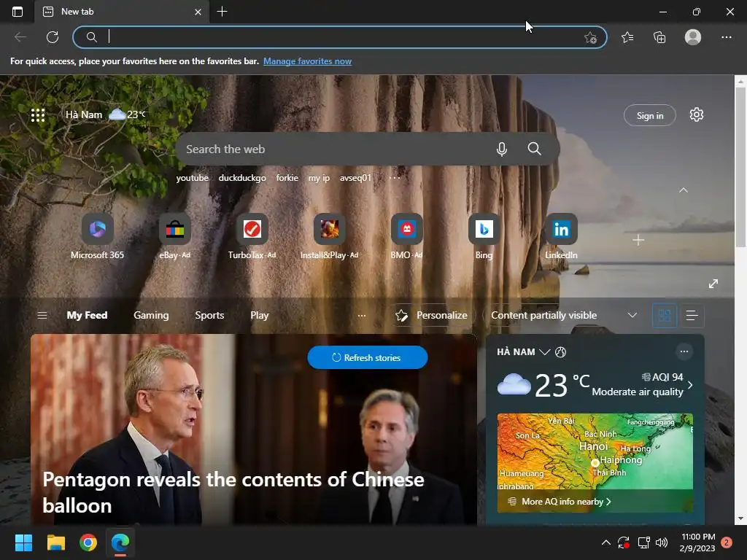Expand background image with diagonal arrows
The width and height of the screenshot is (747, 560).
[713, 284]
